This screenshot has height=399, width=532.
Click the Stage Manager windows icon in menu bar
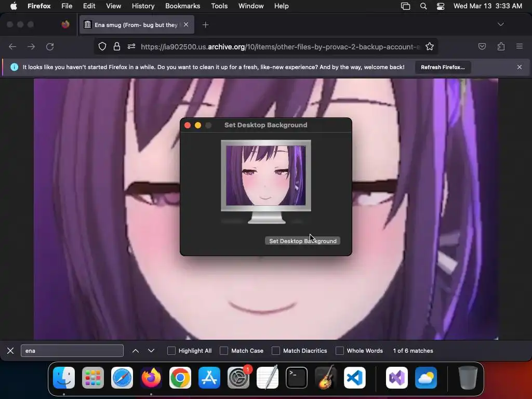(x=405, y=6)
